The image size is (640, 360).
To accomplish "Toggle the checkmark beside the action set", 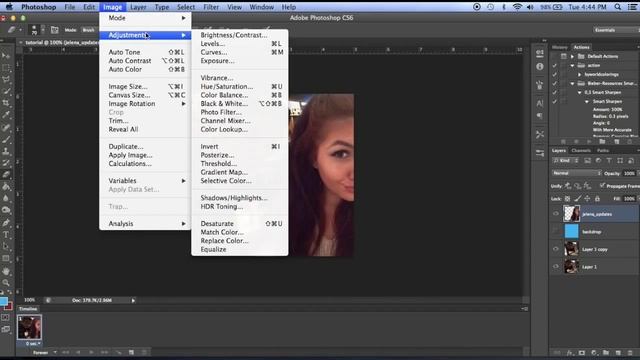I will coord(554,65).
